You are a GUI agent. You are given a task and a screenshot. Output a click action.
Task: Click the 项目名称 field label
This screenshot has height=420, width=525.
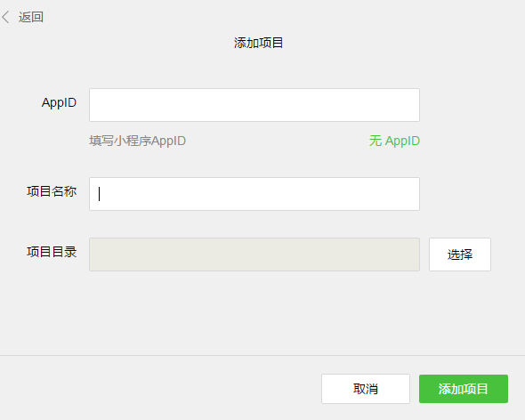[x=52, y=191]
